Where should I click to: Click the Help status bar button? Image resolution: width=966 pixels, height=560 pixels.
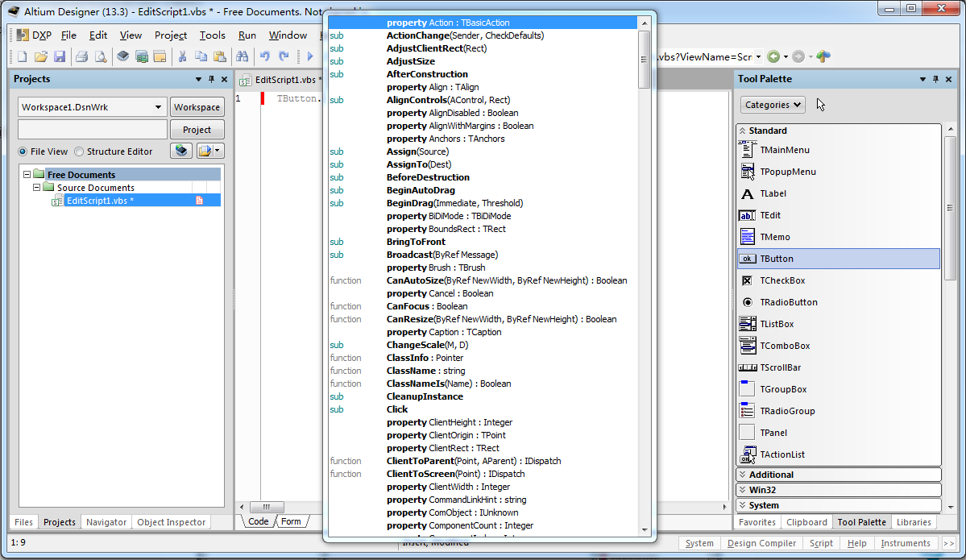tap(856, 543)
